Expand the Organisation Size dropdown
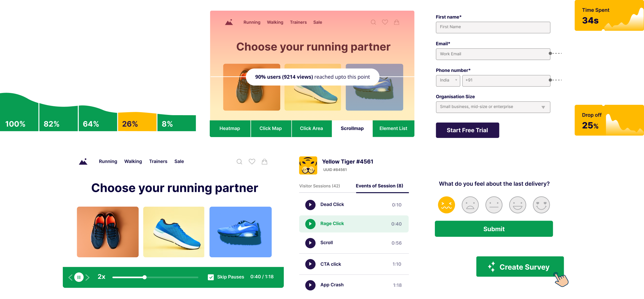Image resolution: width=644 pixels, height=299 pixels. click(493, 107)
